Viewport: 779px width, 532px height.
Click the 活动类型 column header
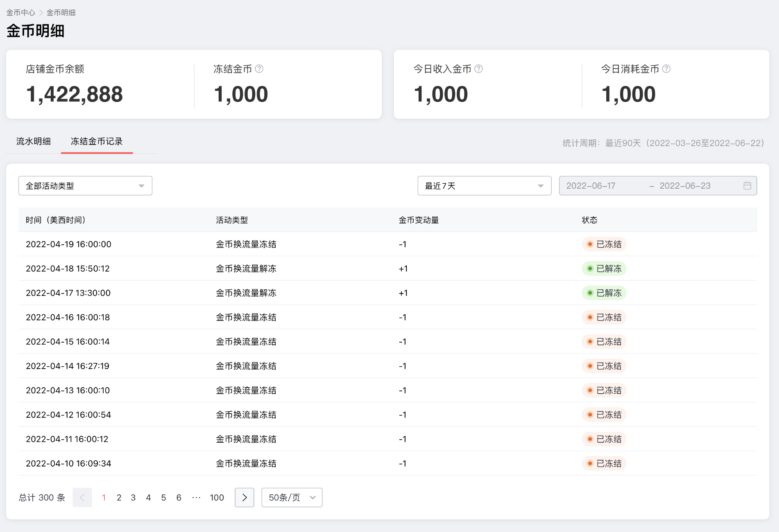pos(232,220)
